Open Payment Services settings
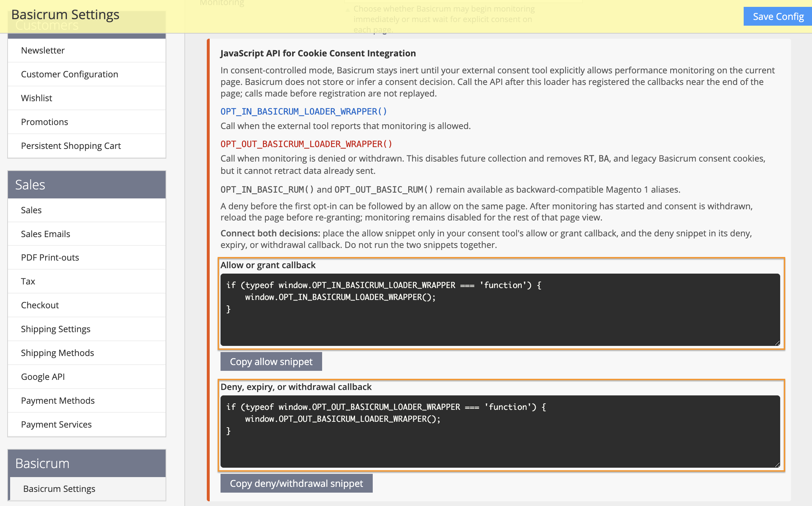The image size is (812, 506). click(87, 424)
